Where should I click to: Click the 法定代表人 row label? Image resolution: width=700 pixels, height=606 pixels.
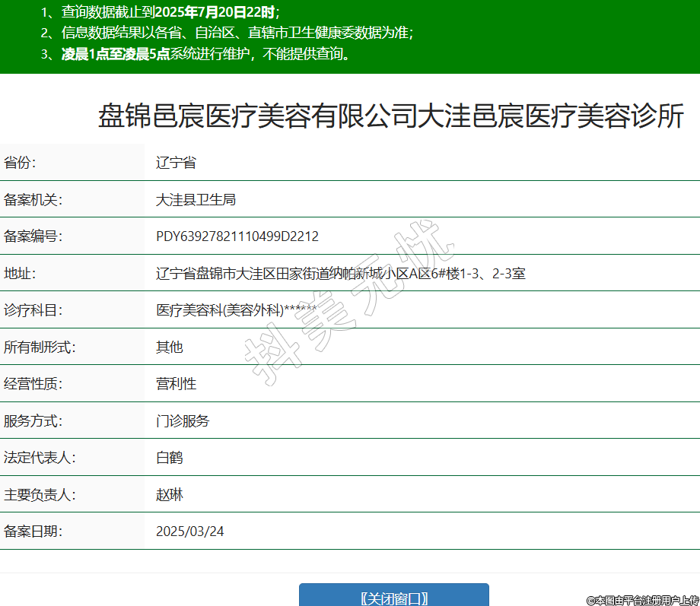pyautogui.click(x=39, y=458)
